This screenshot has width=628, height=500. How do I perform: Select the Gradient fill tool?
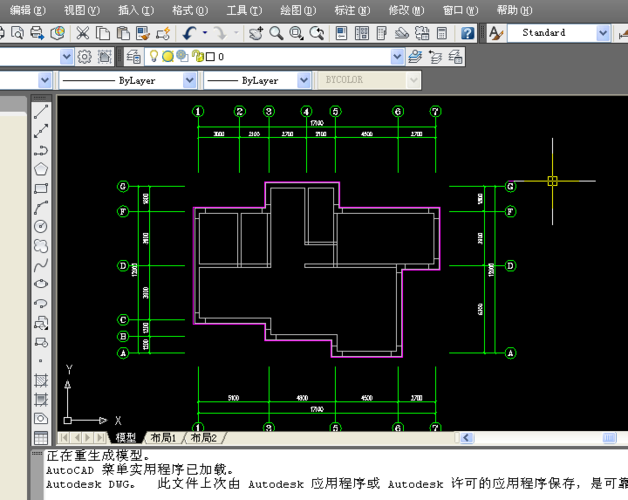[41, 399]
